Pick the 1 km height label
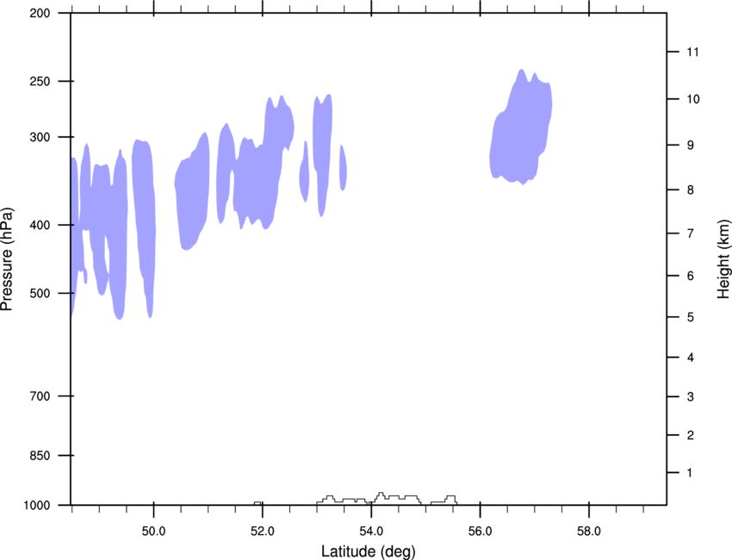732x560 pixels. (x=691, y=473)
